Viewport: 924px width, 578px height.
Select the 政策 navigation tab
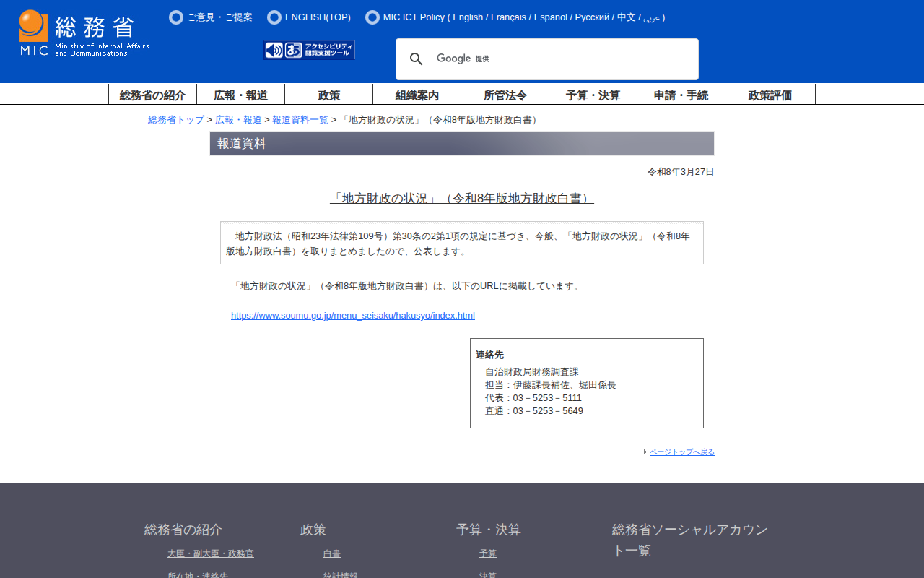[x=328, y=95]
